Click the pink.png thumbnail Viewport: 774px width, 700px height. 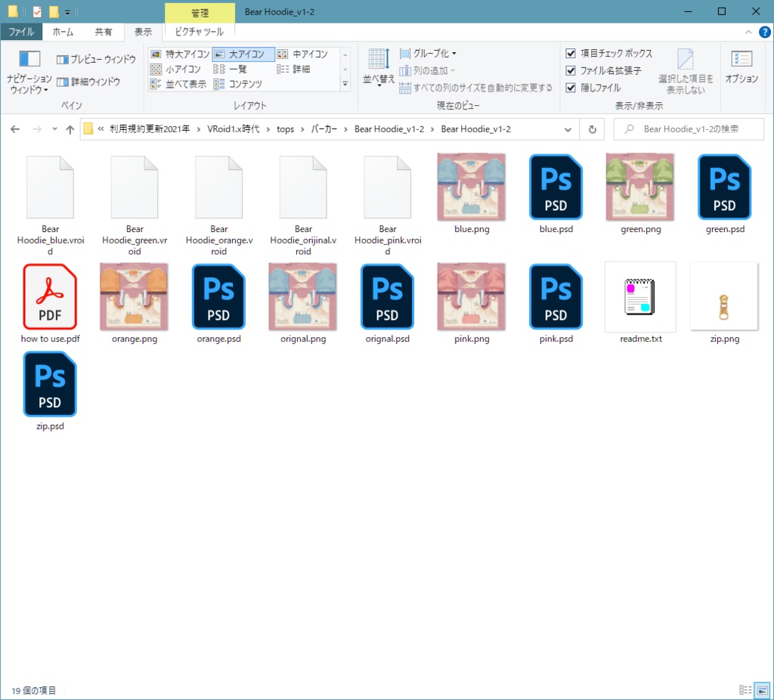(472, 296)
